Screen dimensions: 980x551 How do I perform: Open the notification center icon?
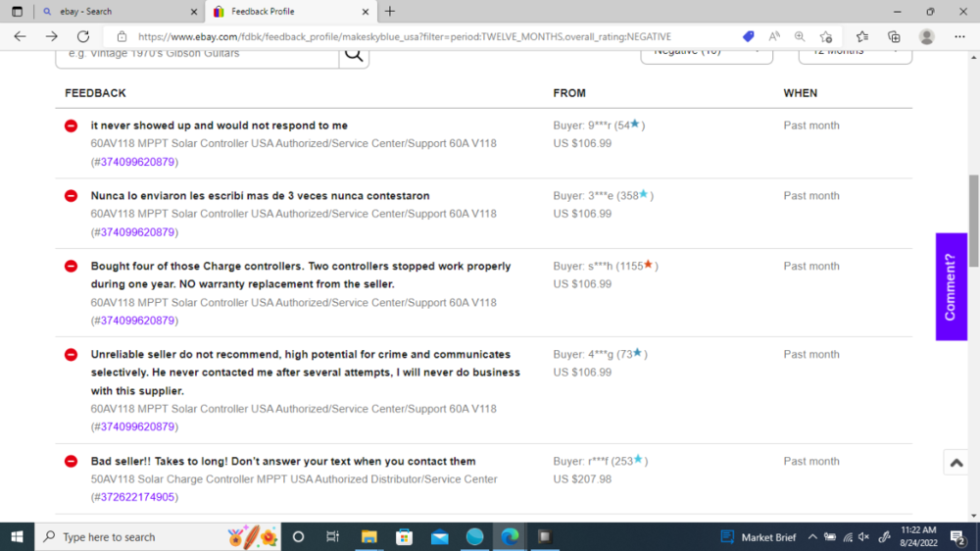958,536
